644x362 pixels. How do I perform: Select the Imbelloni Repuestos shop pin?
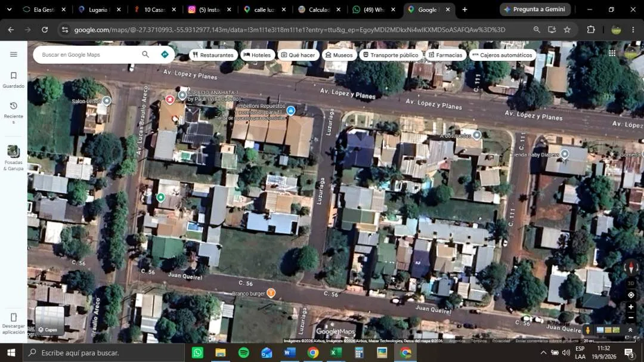click(291, 110)
